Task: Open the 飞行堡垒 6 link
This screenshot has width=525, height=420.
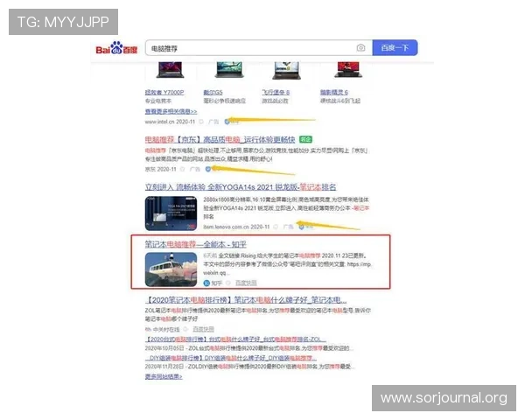Action: click(276, 93)
